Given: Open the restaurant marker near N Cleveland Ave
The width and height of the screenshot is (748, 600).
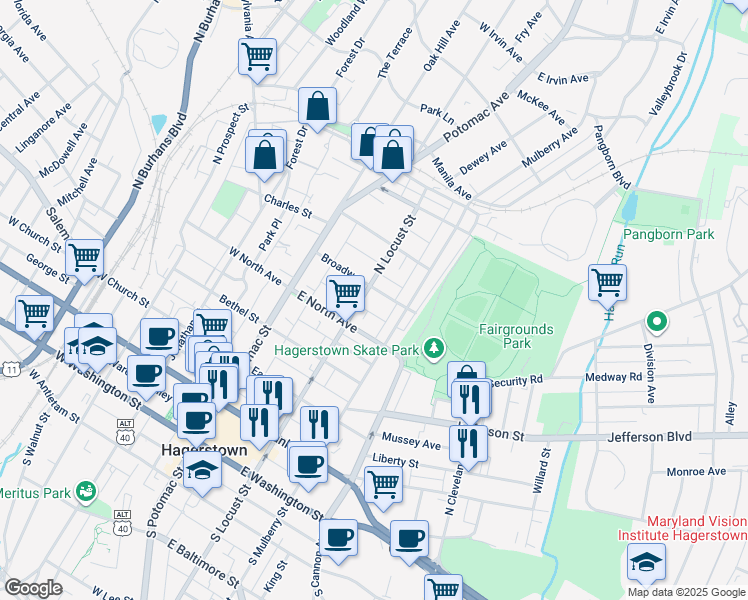Looking at the screenshot, I should coord(467,442).
